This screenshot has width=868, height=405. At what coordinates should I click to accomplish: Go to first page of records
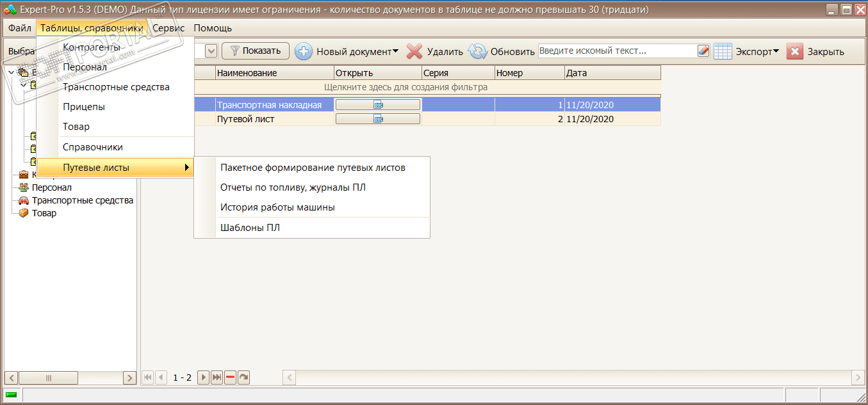148,377
